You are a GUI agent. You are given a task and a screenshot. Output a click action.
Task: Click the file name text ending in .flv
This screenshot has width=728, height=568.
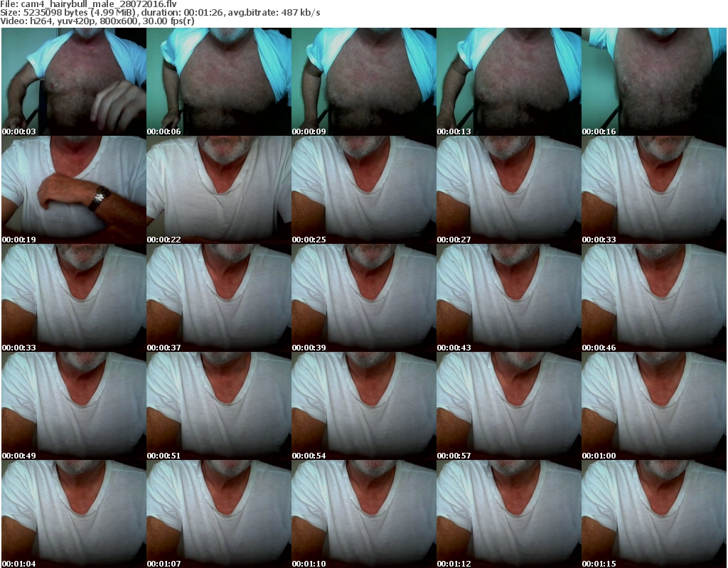[x=98, y=4]
